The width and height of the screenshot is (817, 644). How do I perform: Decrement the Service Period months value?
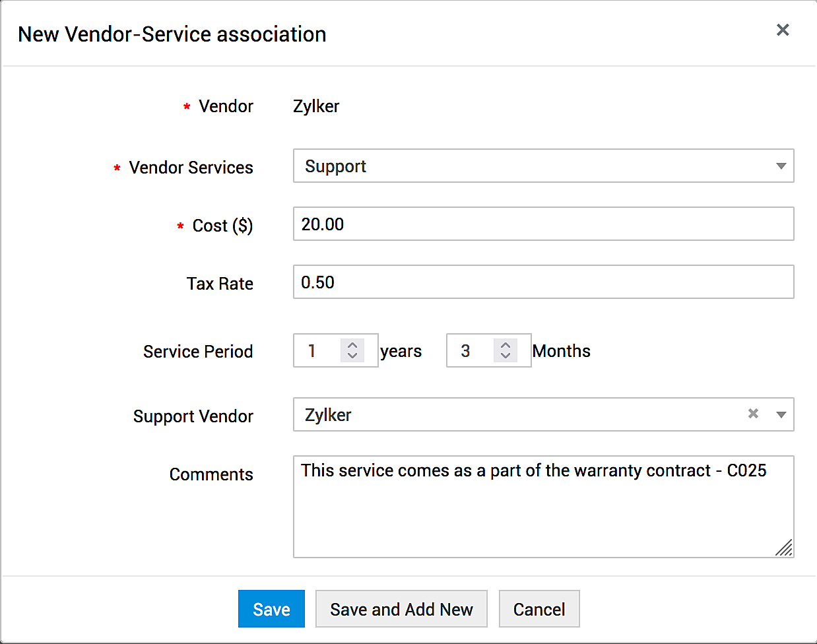click(506, 356)
